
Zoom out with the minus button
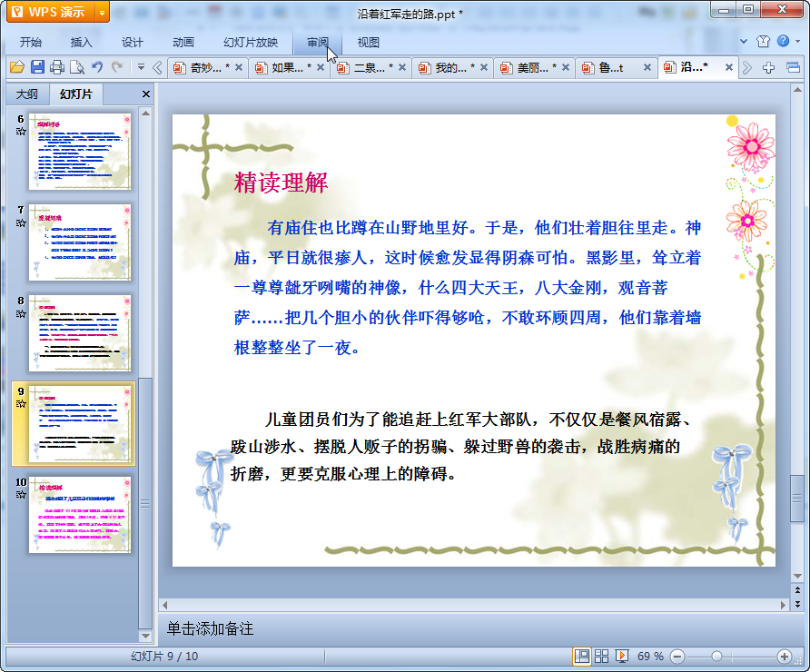[x=677, y=657]
